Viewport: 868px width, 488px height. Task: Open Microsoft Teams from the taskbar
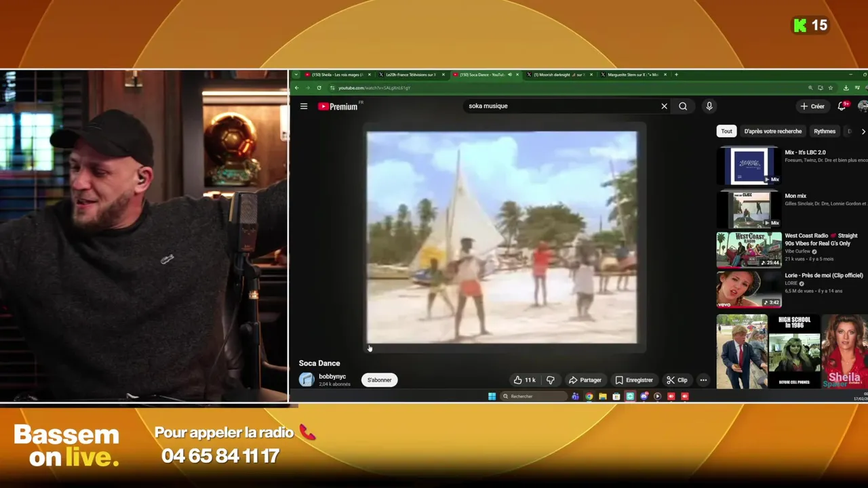point(575,396)
